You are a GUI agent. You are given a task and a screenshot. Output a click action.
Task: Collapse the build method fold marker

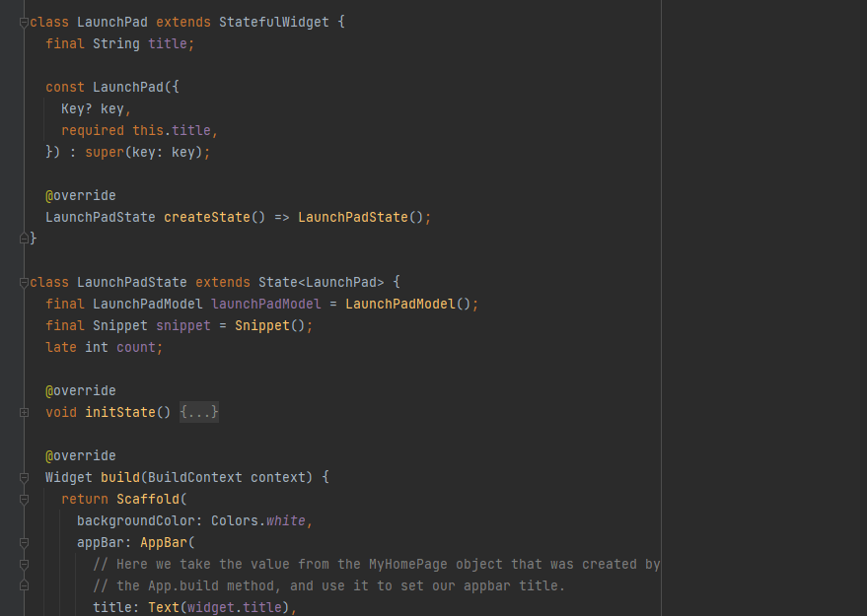pyautogui.click(x=24, y=477)
